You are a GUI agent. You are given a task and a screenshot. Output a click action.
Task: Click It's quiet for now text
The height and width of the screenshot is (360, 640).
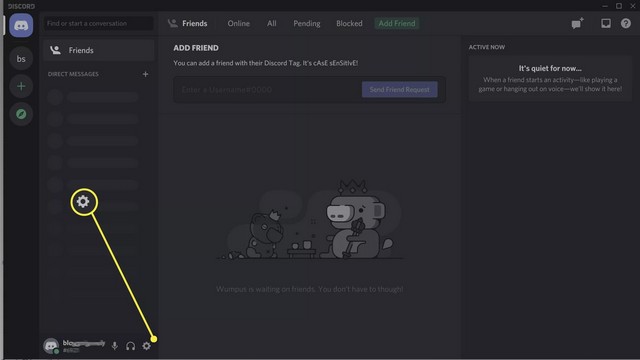550,68
